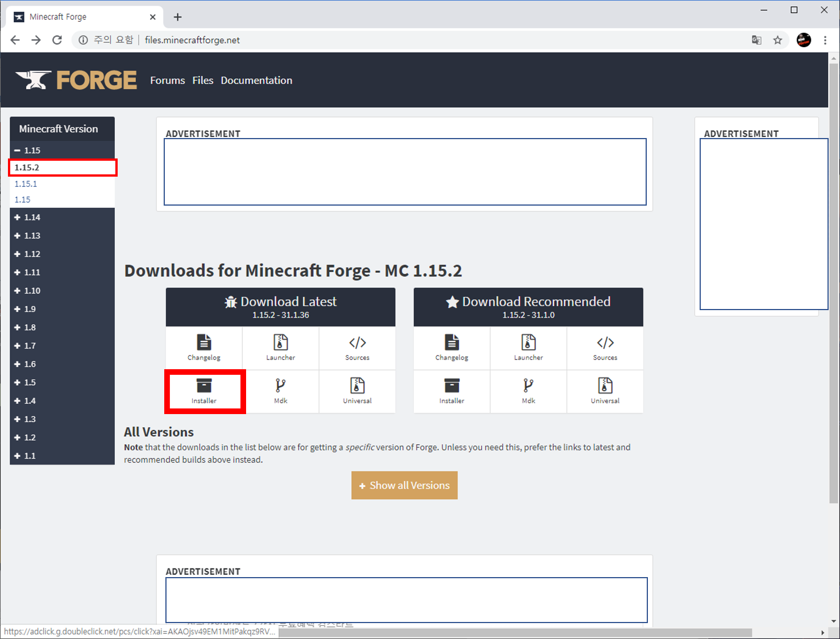The height and width of the screenshot is (639, 840).
Task: Click the Download Recommended header
Action: [x=529, y=307]
